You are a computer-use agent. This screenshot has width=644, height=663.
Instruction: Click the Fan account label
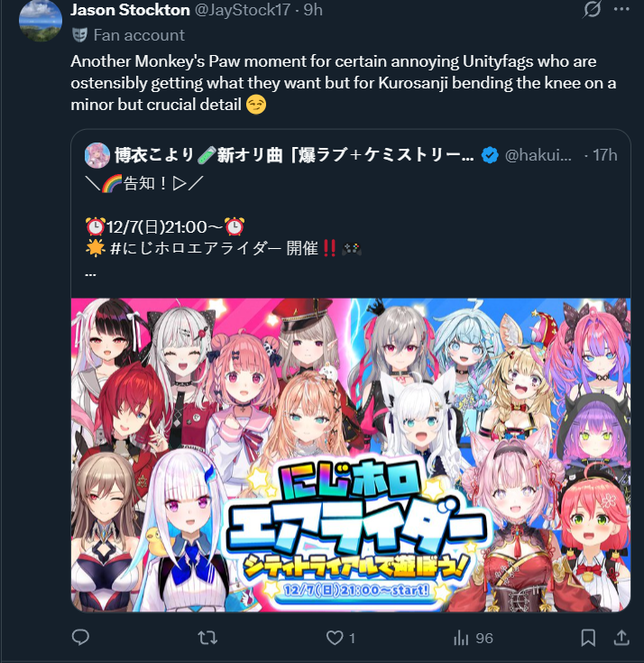(139, 35)
